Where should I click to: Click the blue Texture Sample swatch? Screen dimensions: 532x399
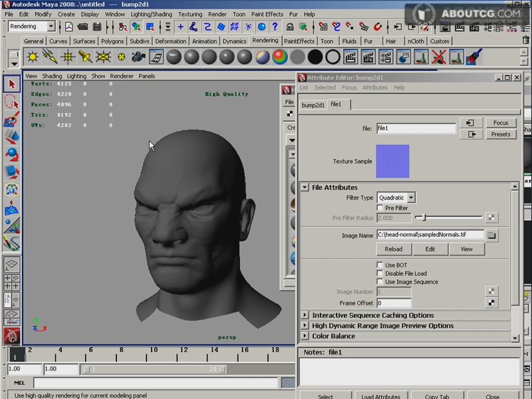tap(392, 161)
